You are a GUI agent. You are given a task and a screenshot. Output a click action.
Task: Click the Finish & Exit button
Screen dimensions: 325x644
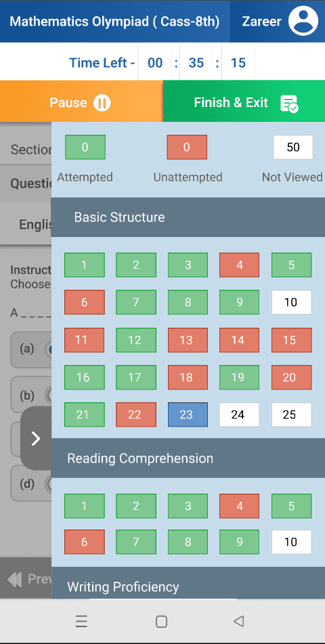[244, 102]
